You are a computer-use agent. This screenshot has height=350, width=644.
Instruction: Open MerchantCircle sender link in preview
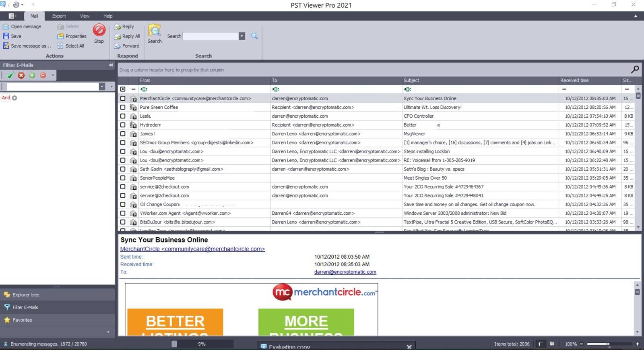(x=192, y=249)
